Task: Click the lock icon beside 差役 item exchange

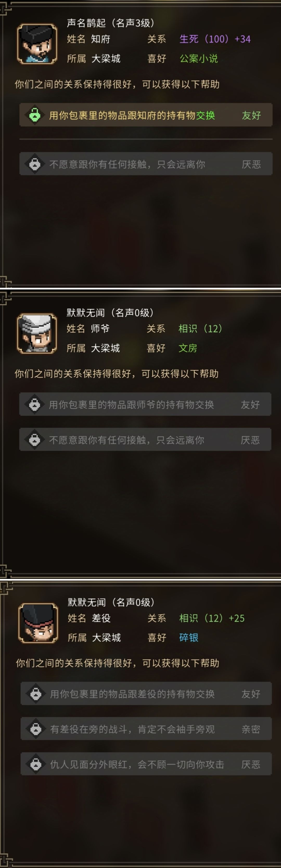Action: [36, 694]
